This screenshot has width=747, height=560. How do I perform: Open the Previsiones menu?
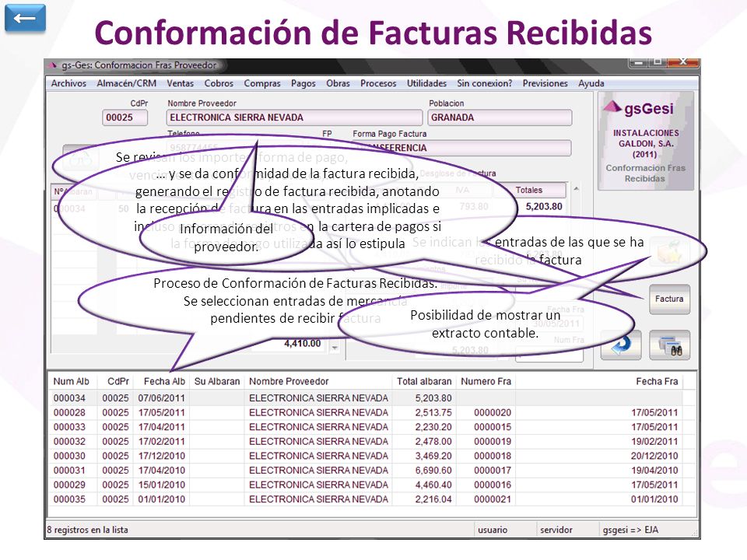pos(545,83)
